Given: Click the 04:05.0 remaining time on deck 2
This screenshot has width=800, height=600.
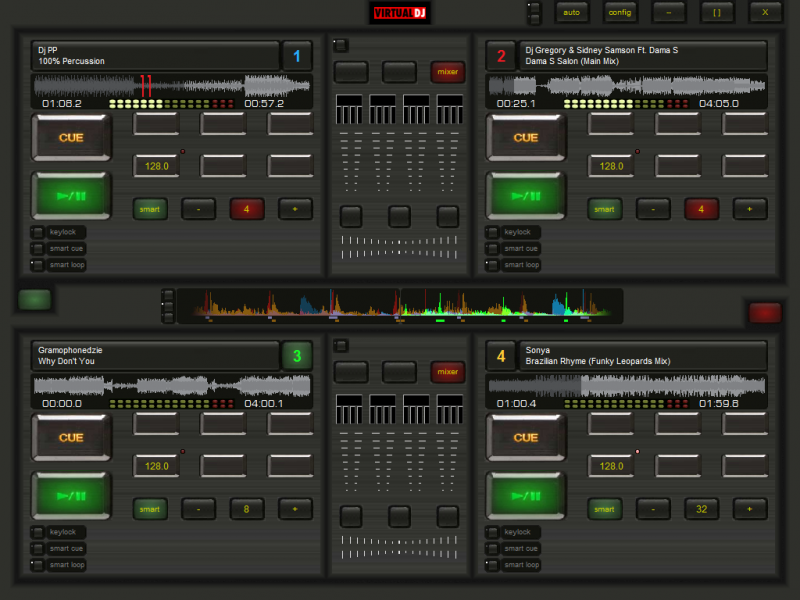Looking at the screenshot, I should tap(719, 104).
